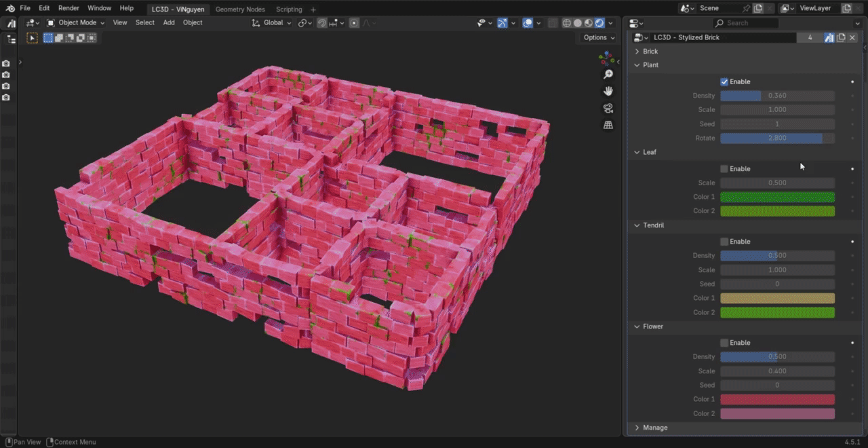Screen dimensions: 868x448
Task: Toggle snapping magnet button
Action: click(x=322, y=22)
